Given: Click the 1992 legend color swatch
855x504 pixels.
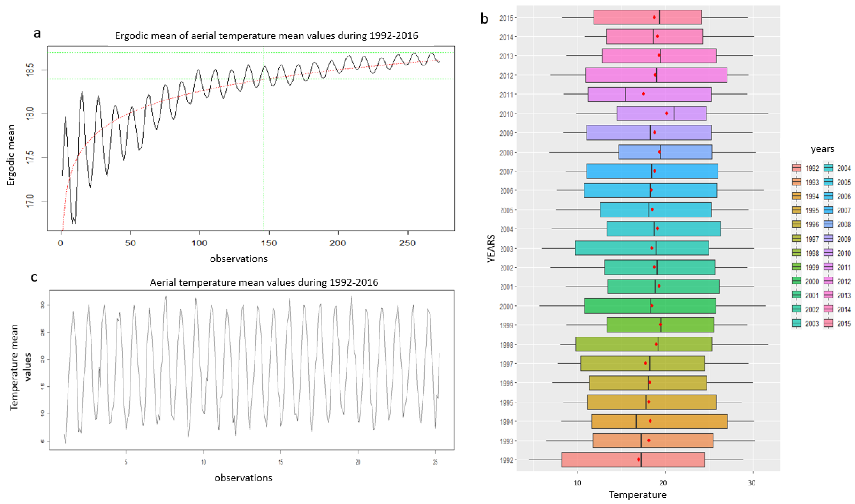Looking at the screenshot, I should point(797,168).
